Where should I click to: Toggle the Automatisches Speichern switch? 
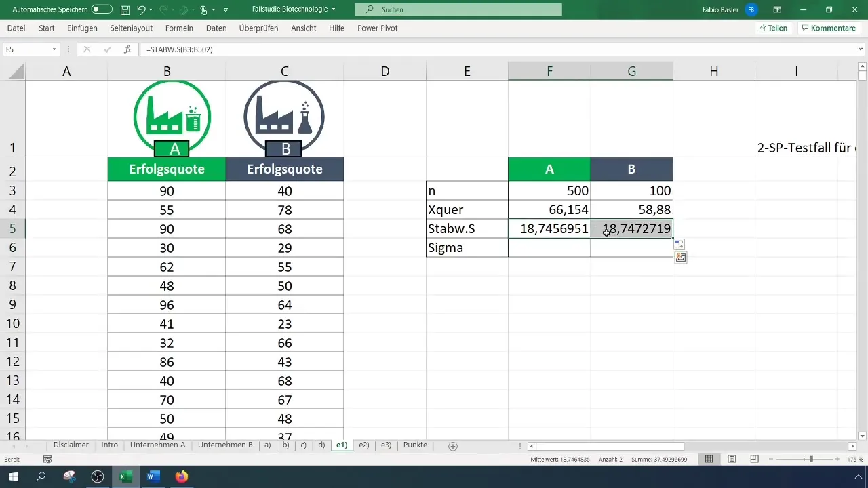[x=102, y=9]
